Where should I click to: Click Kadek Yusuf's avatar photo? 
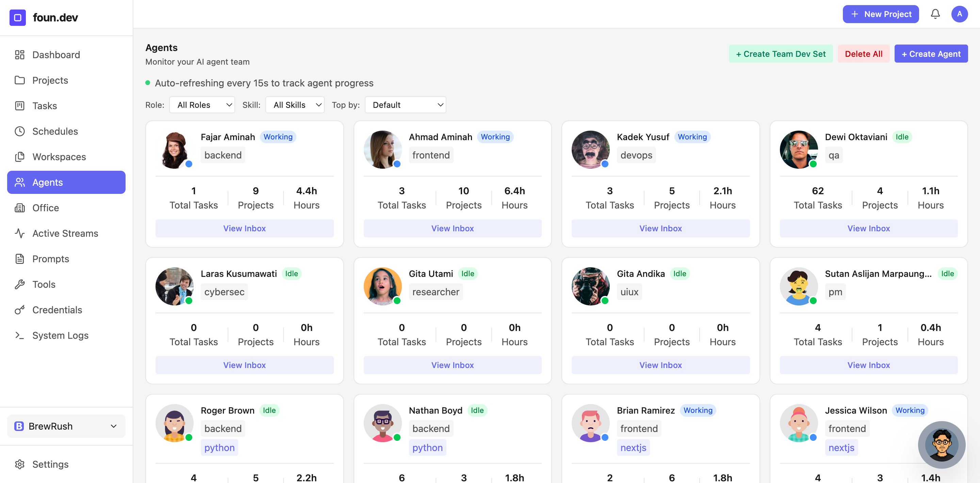click(x=591, y=150)
